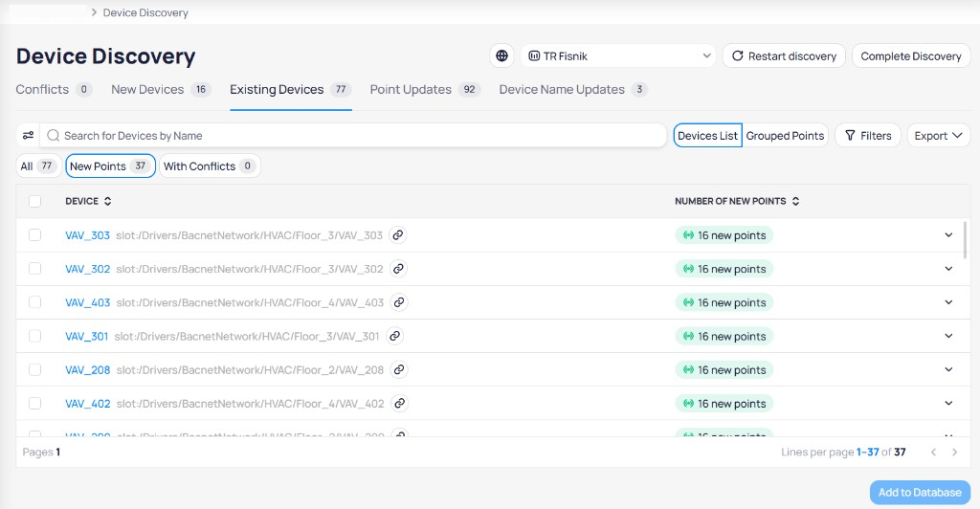
Task: Expand the VAV_301 row chevron
Action: (948, 337)
